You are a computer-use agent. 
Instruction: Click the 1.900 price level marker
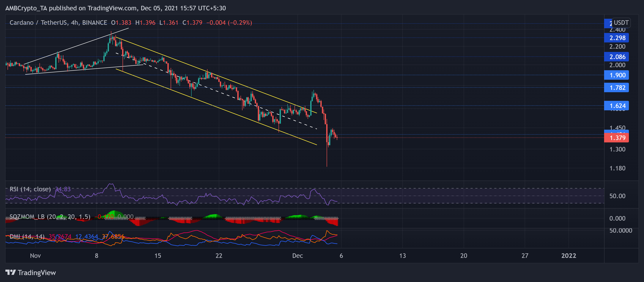click(617, 75)
